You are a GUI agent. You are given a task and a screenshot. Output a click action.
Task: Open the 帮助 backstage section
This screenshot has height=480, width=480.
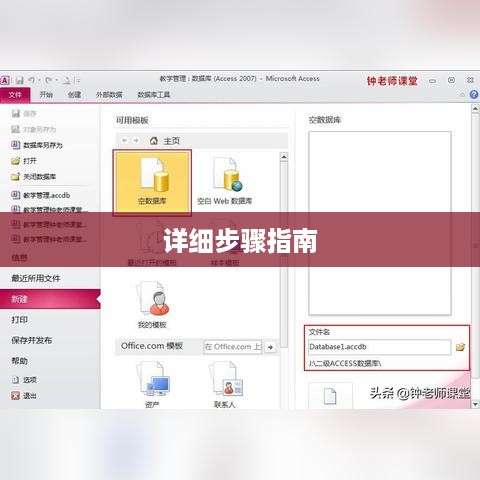click(x=20, y=361)
